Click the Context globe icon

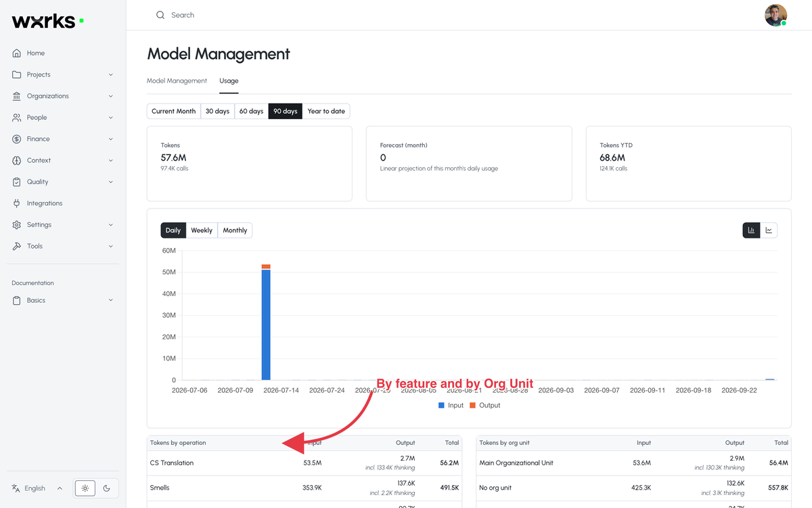tap(17, 161)
